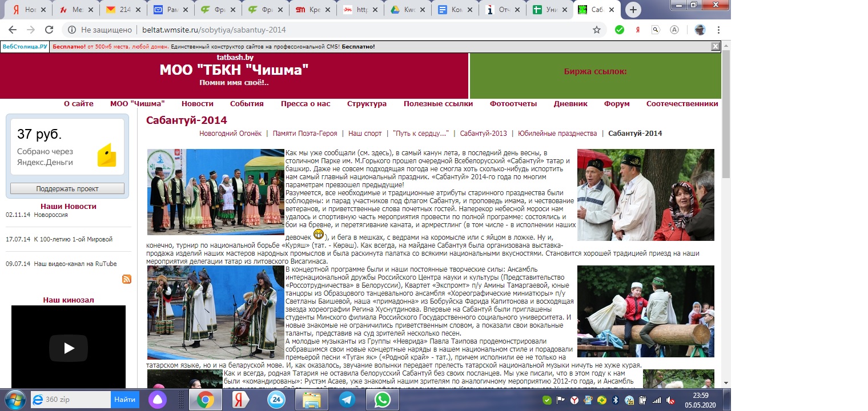Open network signal icon in system tray

[x=657, y=400]
